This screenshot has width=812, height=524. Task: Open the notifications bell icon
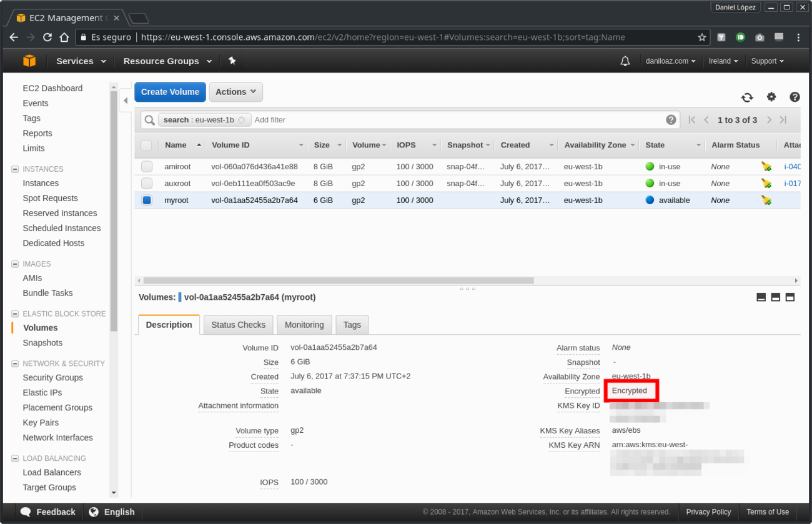coord(625,61)
